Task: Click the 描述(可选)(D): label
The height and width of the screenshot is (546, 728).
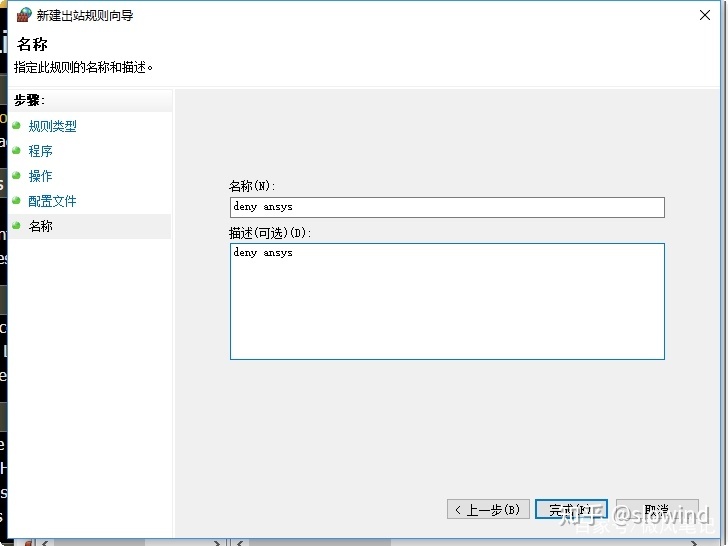Action: point(270,233)
